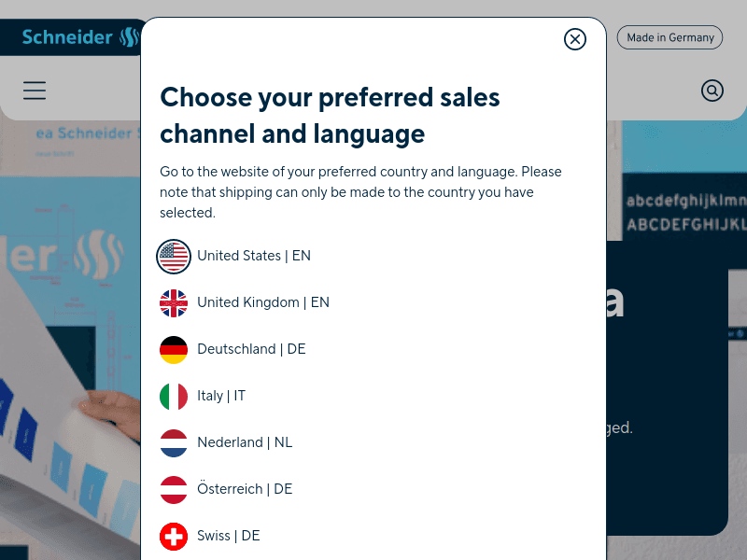Image resolution: width=747 pixels, height=560 pixels.
Task: Close the language selection dialog
Action: (x=575, y=39)
